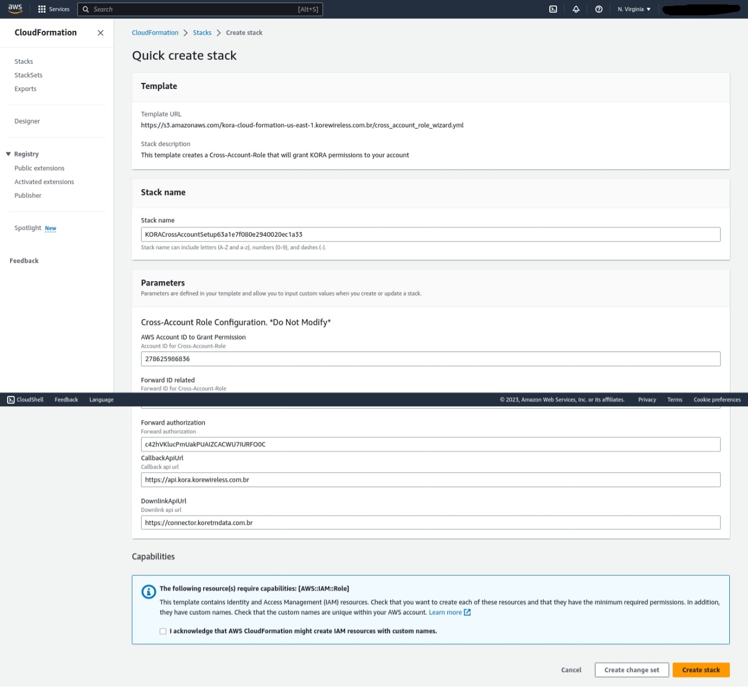748x700 pixels.
Task: Click the Stack name input field
Action: pos(431,234)
